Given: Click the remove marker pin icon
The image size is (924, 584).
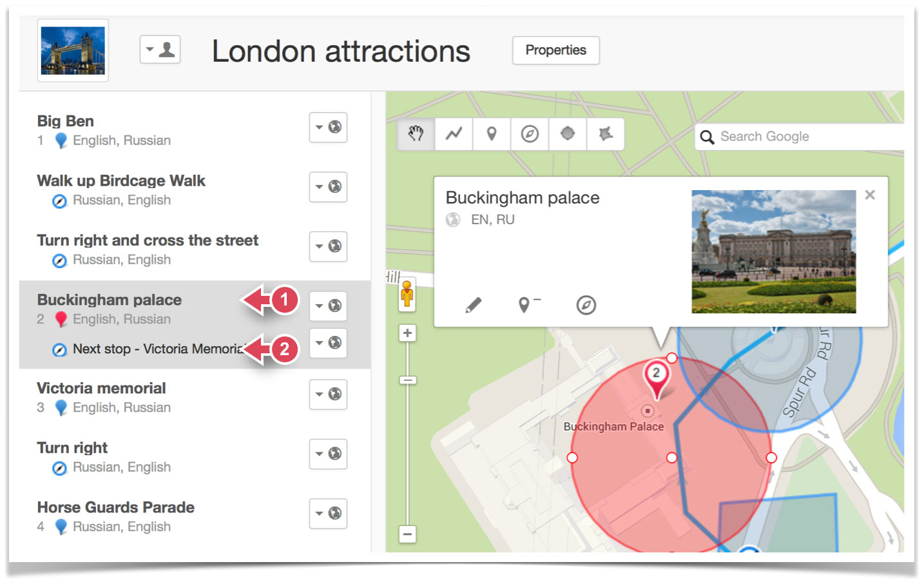Looking at the screenshot, I should pos(528,304).
